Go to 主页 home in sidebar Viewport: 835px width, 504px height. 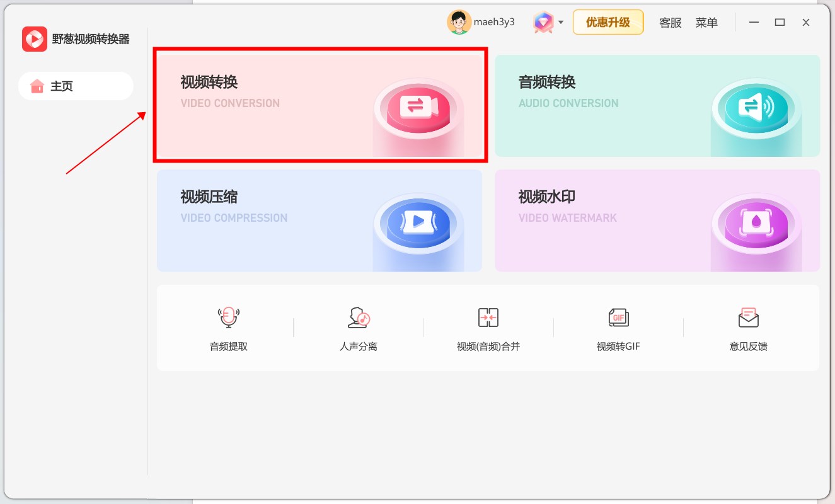76,86
